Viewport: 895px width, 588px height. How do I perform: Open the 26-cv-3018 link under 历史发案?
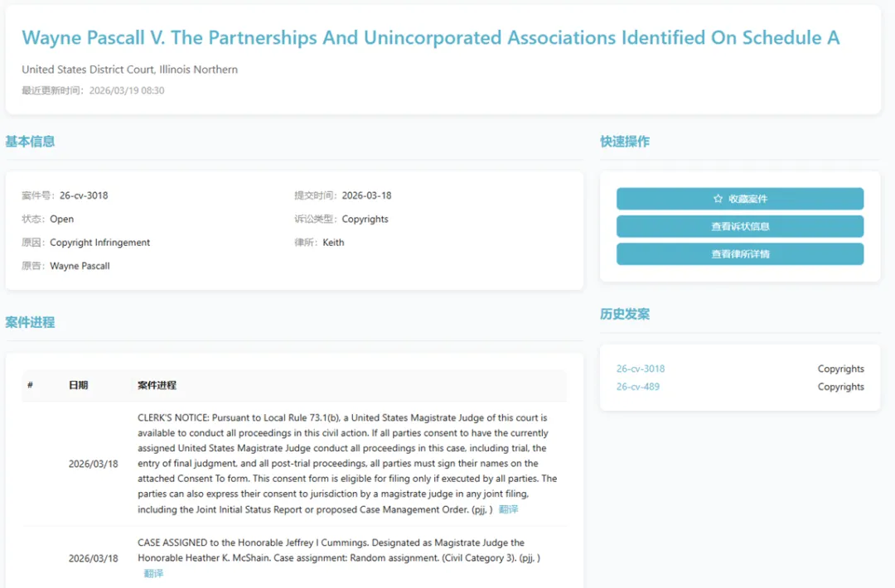(641, 369)
